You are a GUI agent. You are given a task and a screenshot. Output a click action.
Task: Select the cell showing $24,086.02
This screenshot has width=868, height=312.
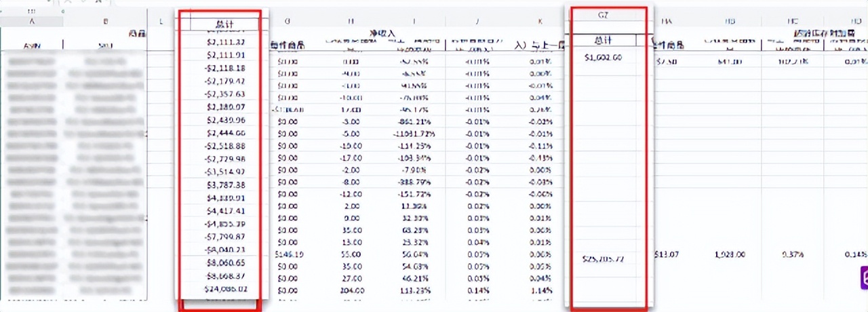click(x=224, y=289)
